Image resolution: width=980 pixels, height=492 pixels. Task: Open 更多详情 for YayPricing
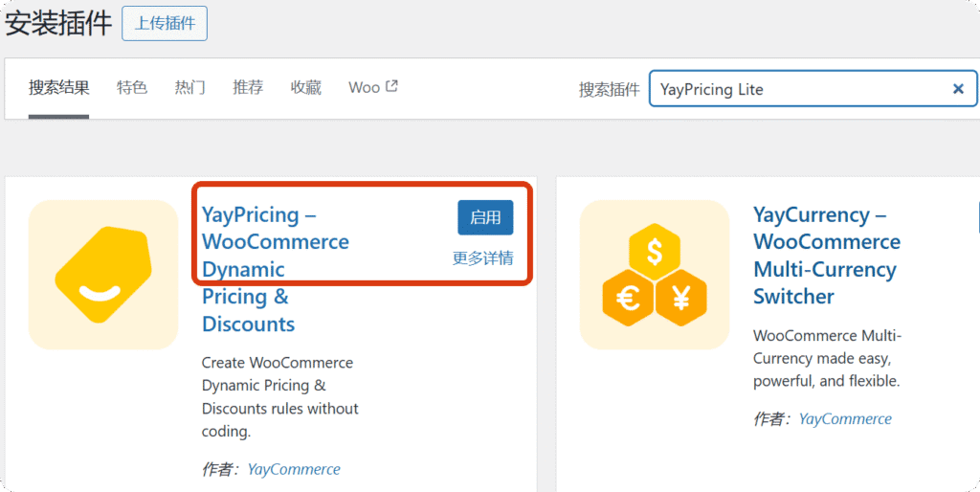(482, 257)
